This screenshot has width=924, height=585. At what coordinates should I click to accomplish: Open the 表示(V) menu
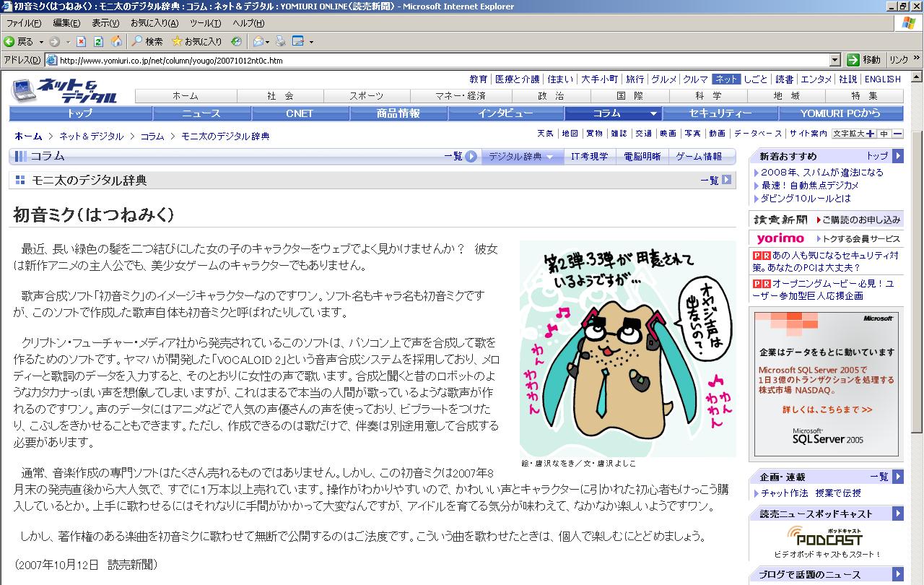pyautogui.click(x=106, y=23)
